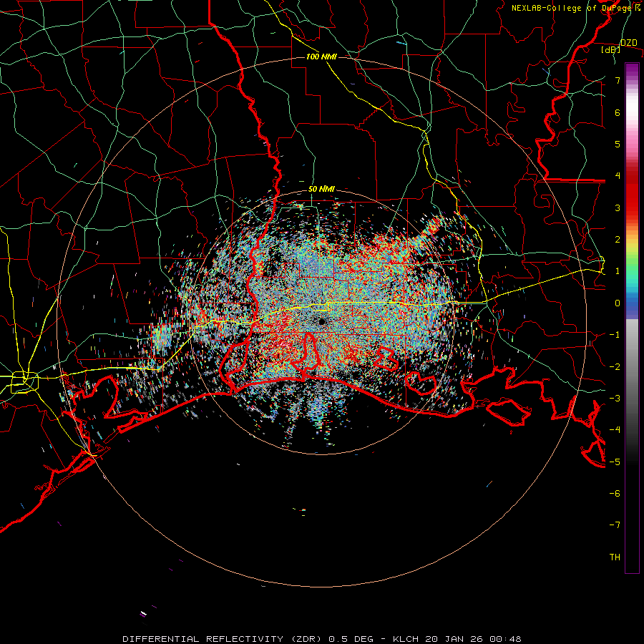644x644 pixels.
Task: Click the -2 value on the color scale
Action: 615,367
